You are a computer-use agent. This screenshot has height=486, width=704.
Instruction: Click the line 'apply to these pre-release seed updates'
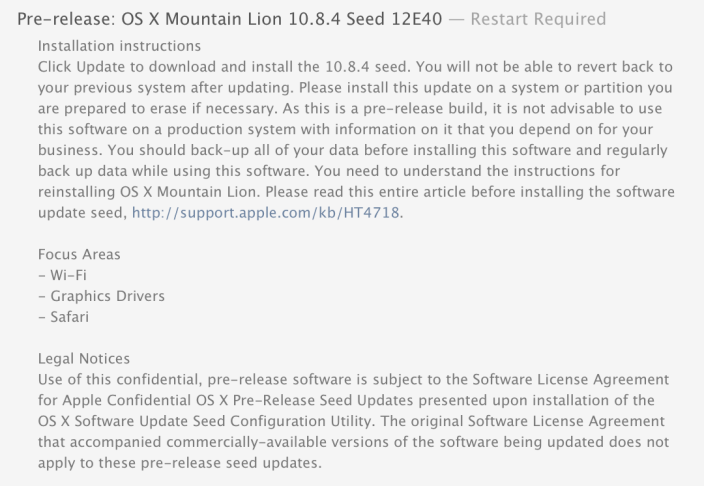[x=180, y=463]
